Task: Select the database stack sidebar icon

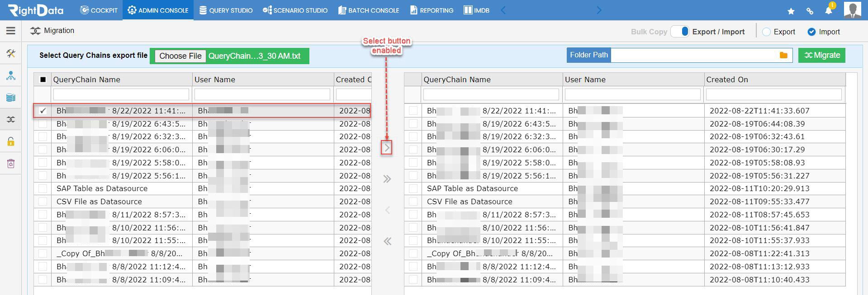Action: click(x=11, y=98)
